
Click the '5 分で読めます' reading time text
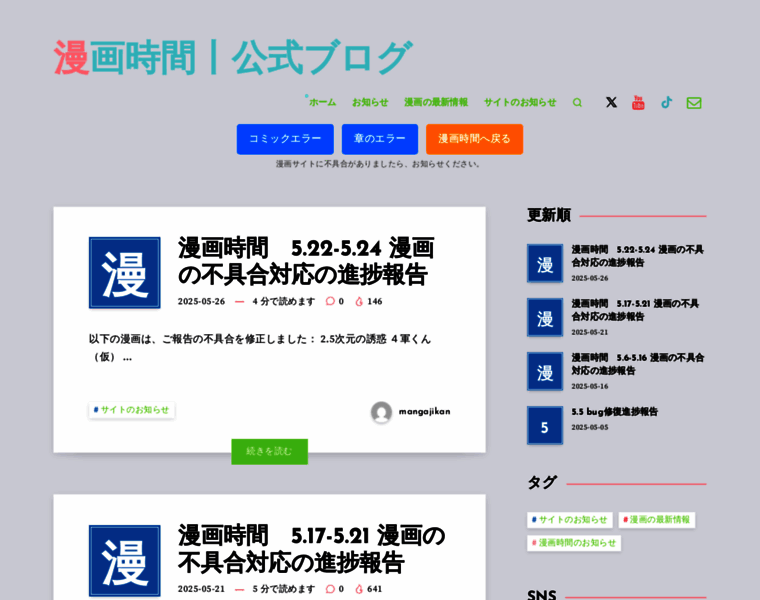pyautogui.click(x=284, y=589)
